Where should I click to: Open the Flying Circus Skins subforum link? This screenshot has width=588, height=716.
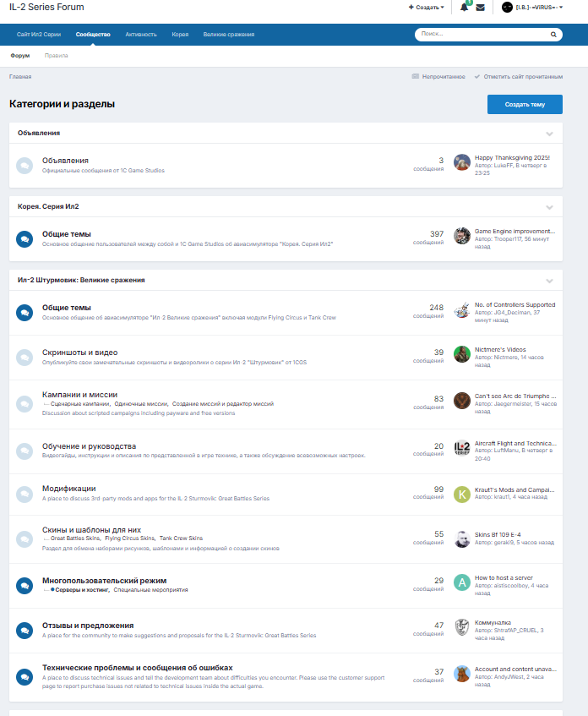coord(129,538)
